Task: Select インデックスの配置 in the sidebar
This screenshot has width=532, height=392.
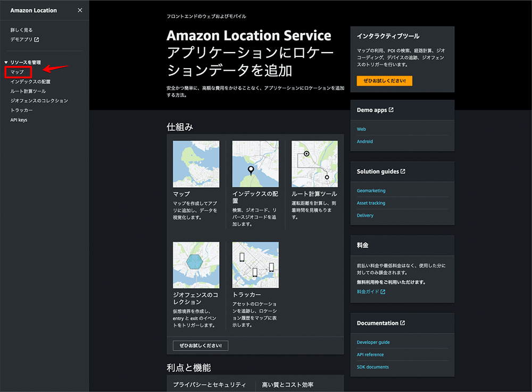Action: pyautogui.click(x=30, y=81)
